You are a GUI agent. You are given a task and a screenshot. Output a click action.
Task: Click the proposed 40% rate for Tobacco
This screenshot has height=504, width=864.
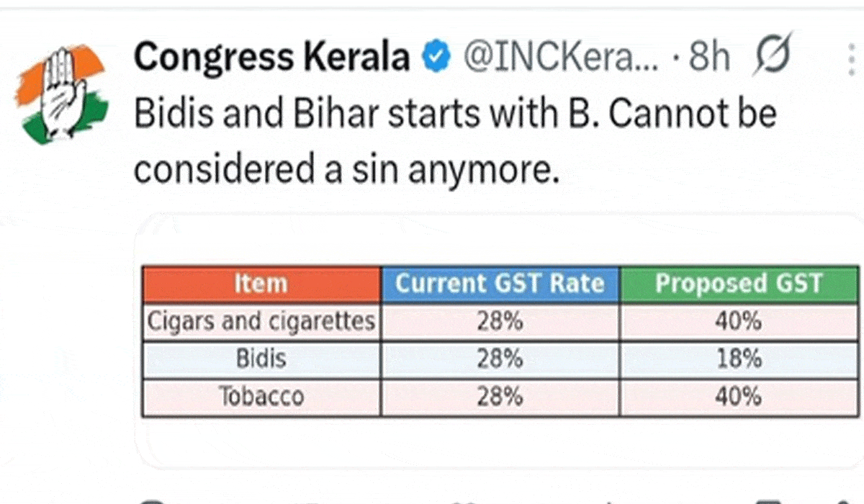pos(738,397)
